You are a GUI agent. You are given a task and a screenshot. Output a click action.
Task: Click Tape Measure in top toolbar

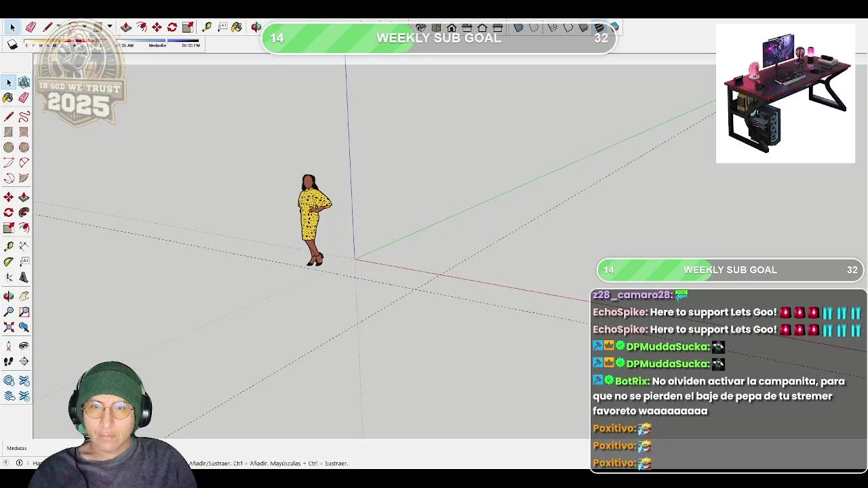tap(207, 27)
